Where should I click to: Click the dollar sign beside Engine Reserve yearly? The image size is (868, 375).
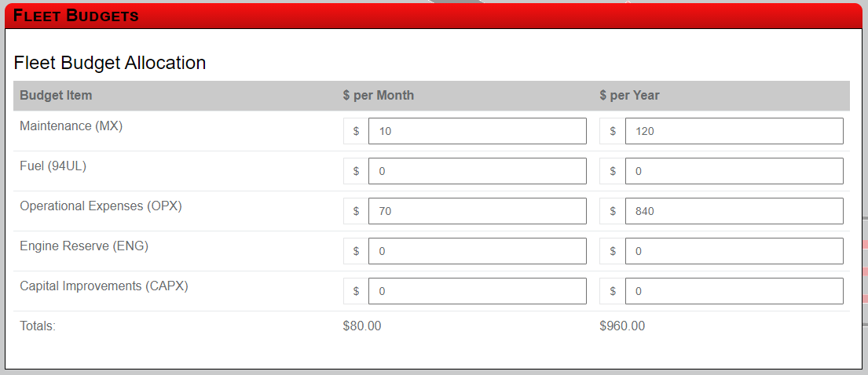(x=613, y=251)
